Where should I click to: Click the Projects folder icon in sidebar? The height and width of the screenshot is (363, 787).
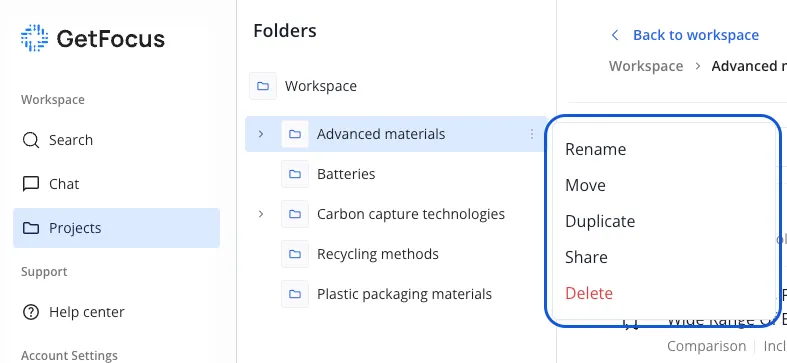[31, 228]
